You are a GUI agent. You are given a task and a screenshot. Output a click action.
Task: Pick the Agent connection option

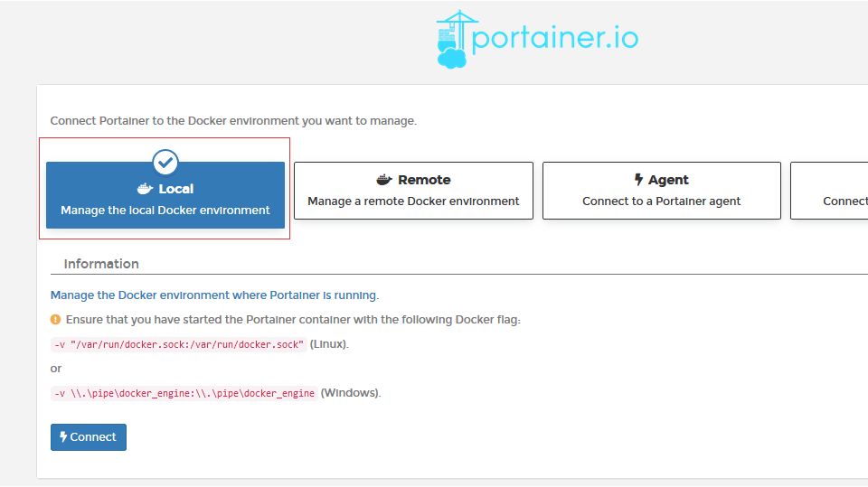click(661, 191)
